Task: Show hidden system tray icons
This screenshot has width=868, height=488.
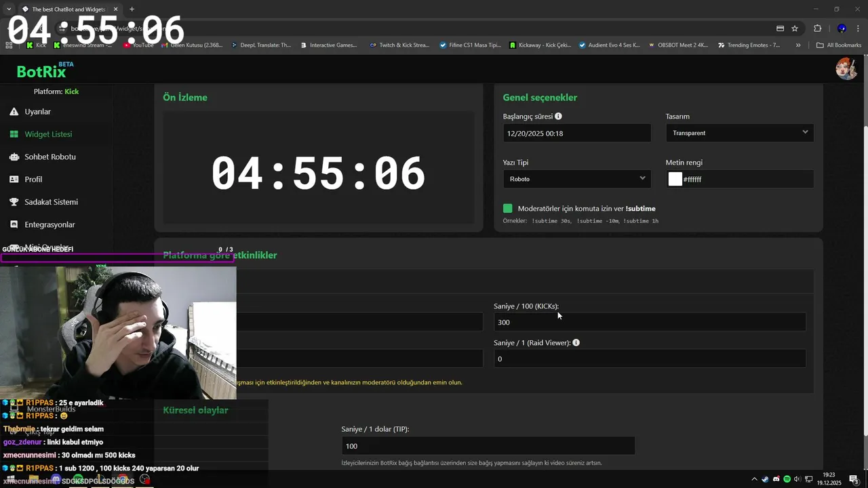Action: click(x=754, y=479)
